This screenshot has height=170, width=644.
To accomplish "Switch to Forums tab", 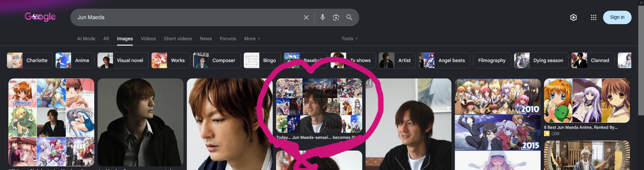I will pos(228,39).
